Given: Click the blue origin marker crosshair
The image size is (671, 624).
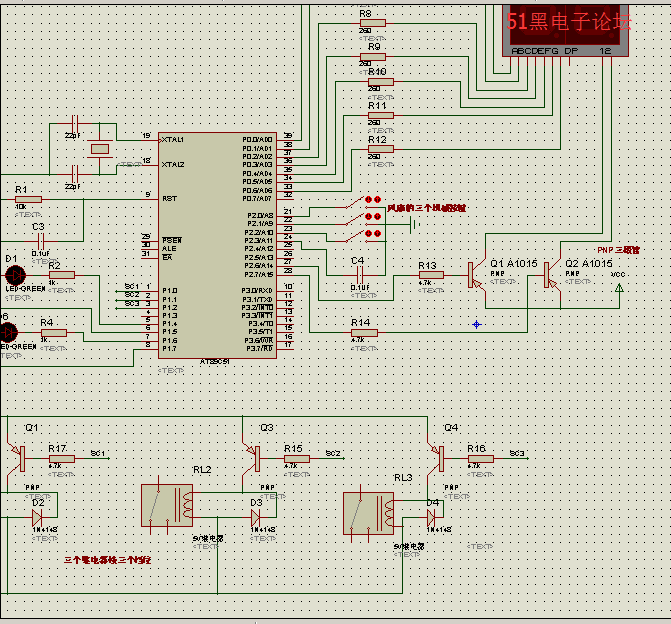Looking at the screenshot, I should [x=477, y=325].
